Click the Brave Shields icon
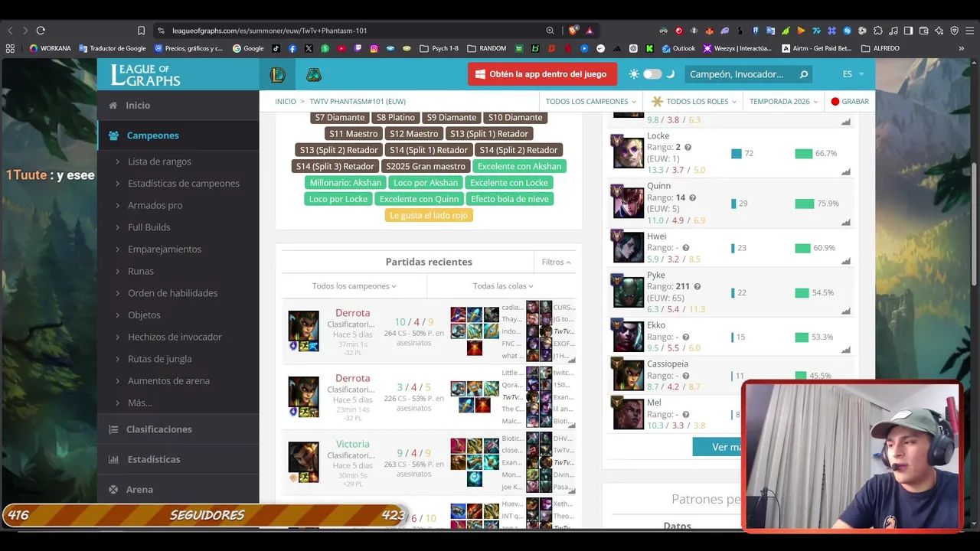The width and height of the screenshot is (980, 551). 573,31
